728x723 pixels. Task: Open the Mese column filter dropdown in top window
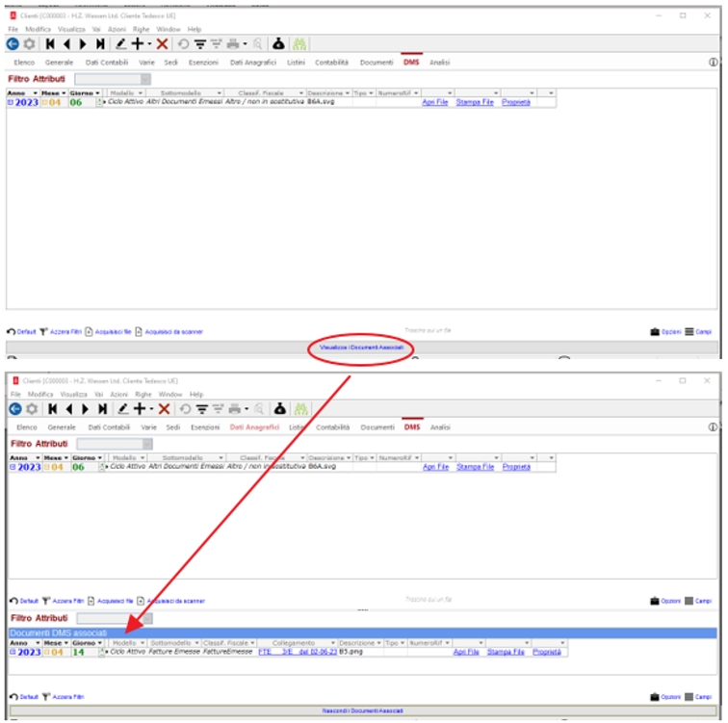tap(64, 93)
